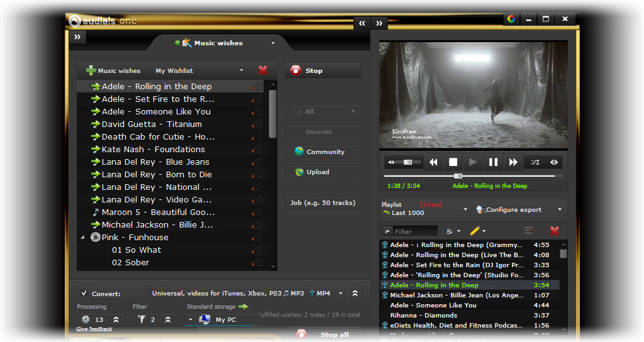Open the My PC storage selector
The width and height of the screenshot is (644, 342).
(222, 319)
